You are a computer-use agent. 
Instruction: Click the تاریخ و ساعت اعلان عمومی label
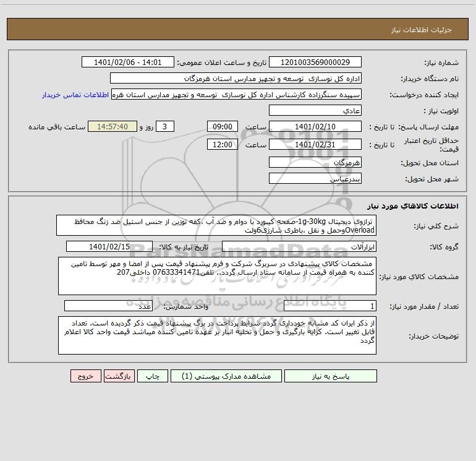222,62
